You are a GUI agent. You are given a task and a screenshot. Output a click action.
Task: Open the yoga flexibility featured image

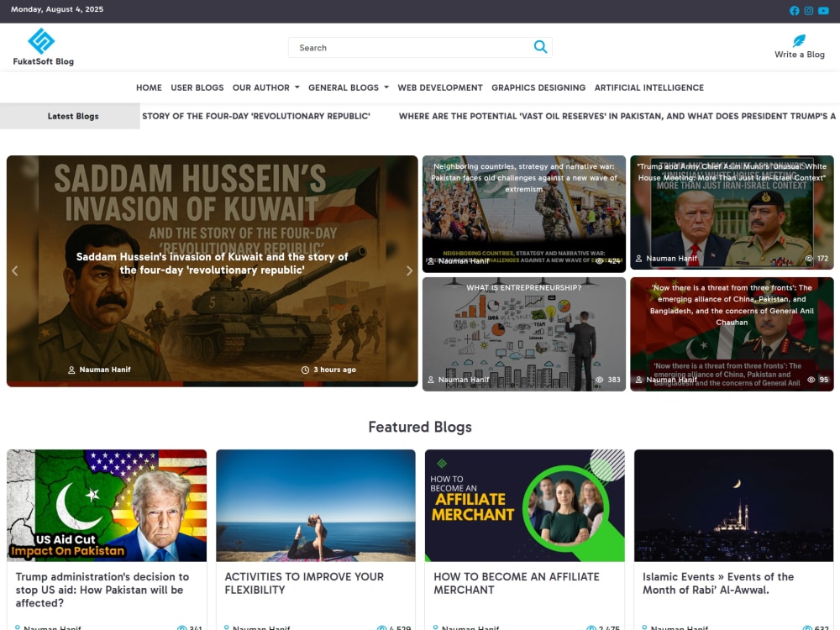pyautogui.click(x=316, y=506)
